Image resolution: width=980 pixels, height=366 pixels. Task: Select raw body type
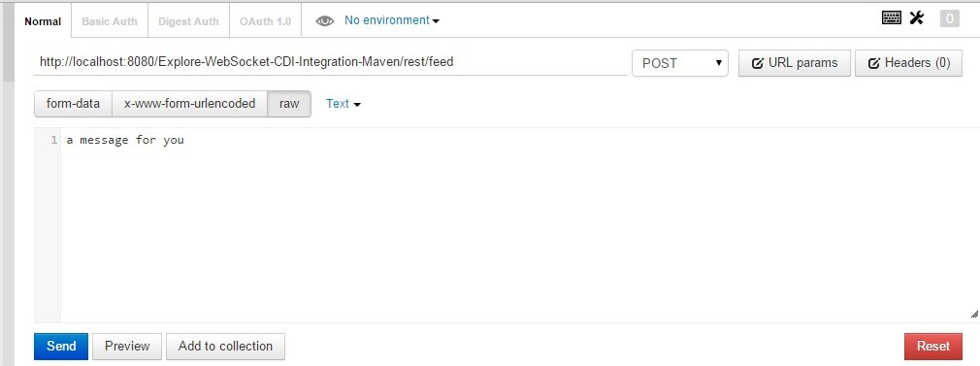289,104
